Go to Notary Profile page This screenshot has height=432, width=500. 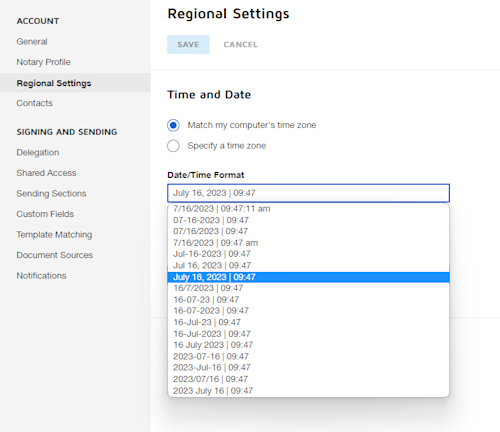44,62
